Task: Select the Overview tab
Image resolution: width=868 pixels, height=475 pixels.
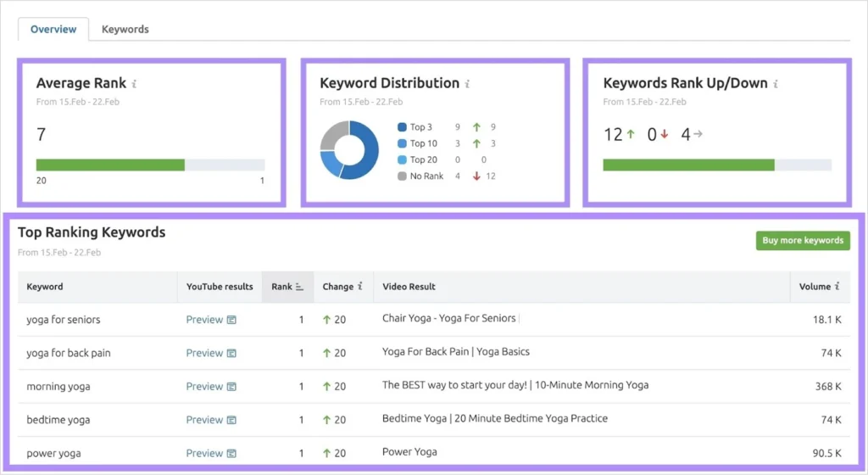Action: point(53,29)
